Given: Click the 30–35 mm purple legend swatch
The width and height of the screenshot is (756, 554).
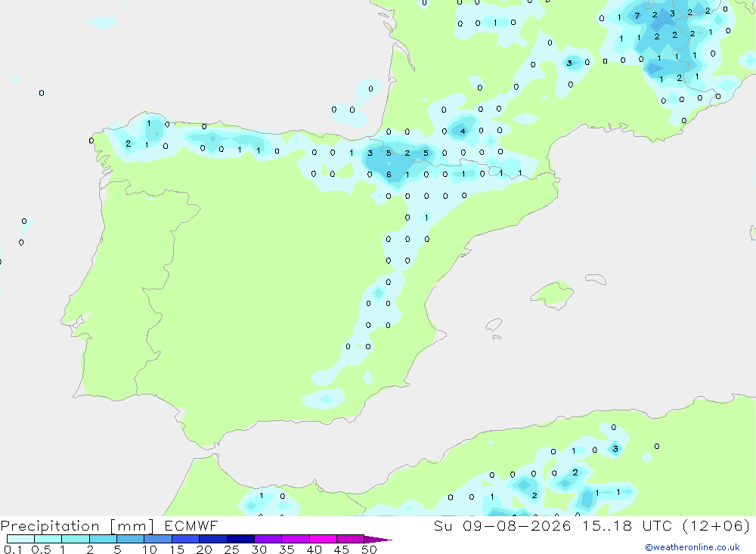Looking at the screenshot, I should 268,539.
